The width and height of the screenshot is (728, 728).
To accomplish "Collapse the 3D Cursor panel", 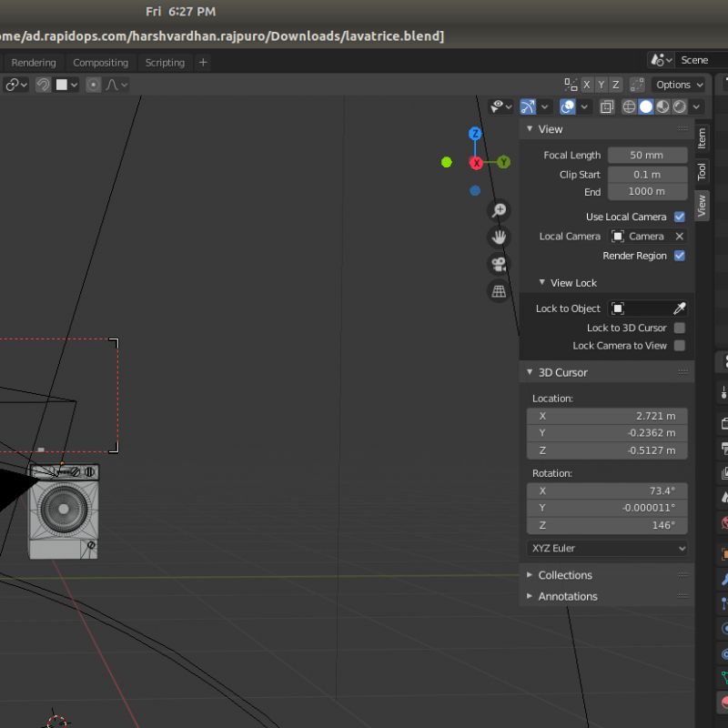I will [530, 372].
